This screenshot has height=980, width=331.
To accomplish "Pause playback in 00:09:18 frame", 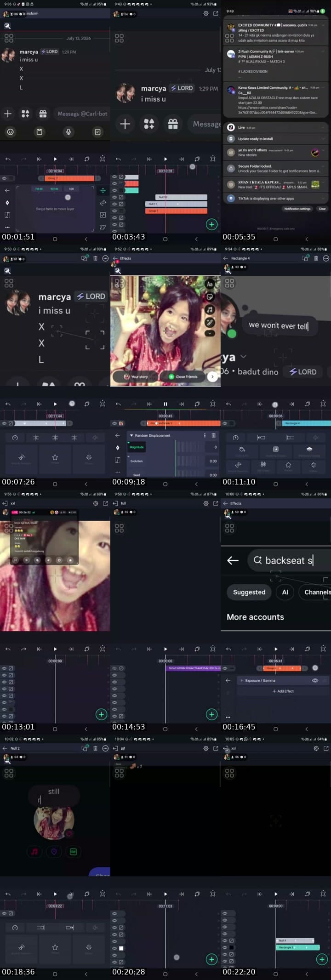I will (x=165, y=404).
